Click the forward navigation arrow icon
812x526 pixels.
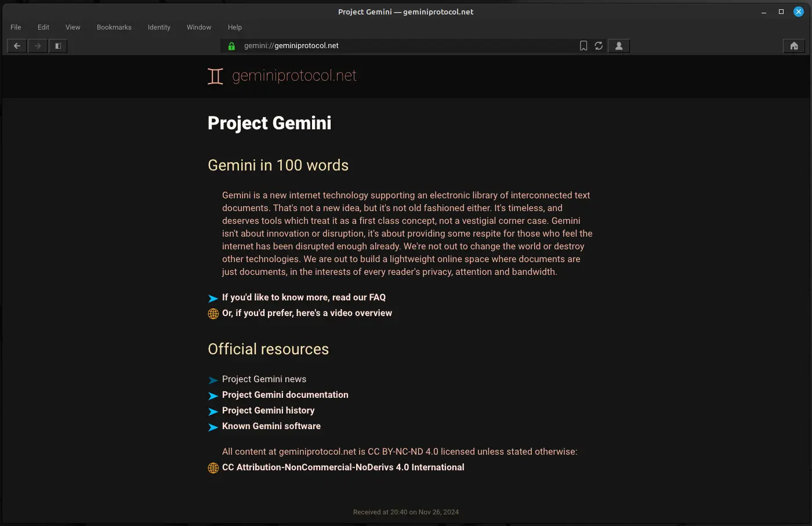tap(37, 46)
